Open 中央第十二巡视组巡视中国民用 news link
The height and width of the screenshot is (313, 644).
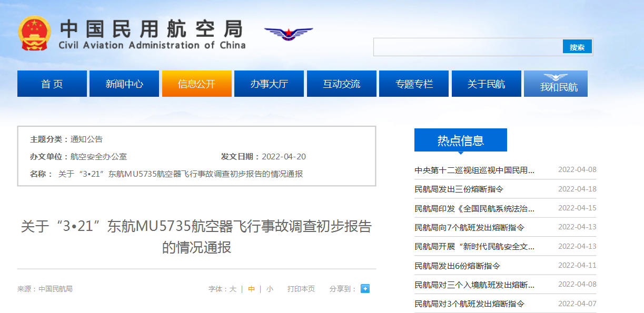(x=474, y=170)
